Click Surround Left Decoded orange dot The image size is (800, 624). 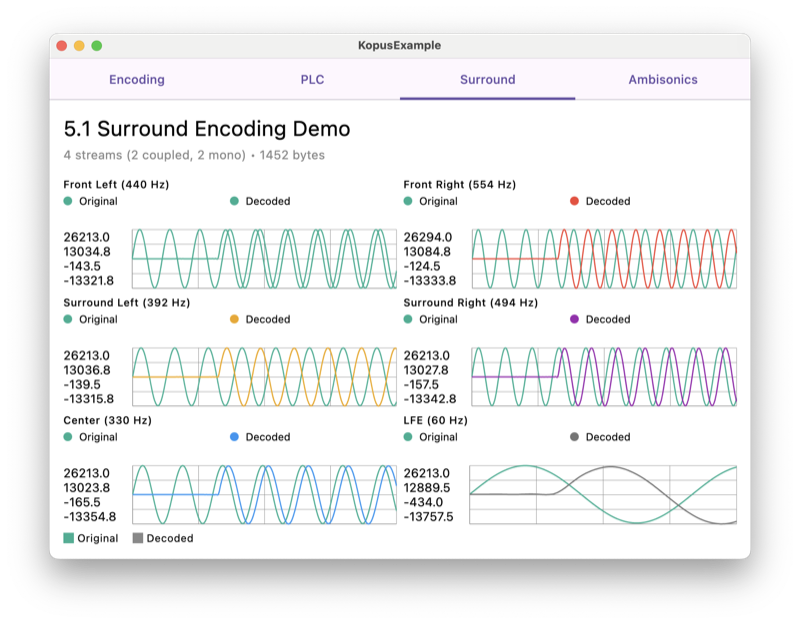pos(234,319)
